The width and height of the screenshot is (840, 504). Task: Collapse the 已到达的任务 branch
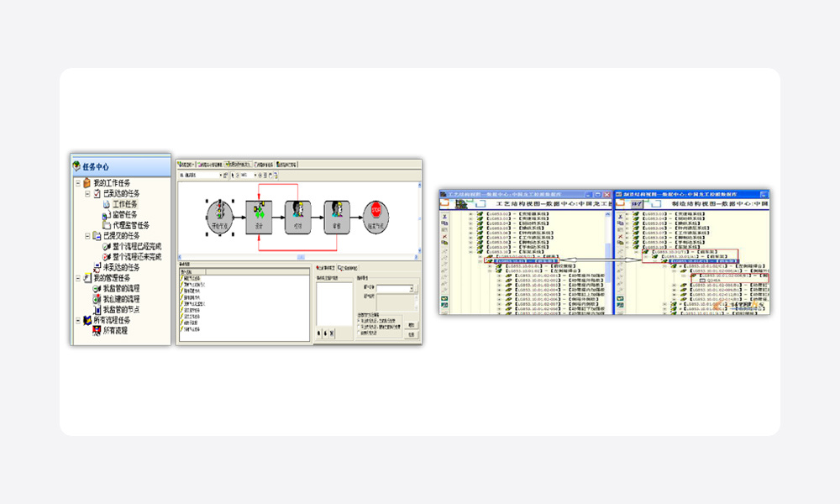pyautogui.click(x=87, y=193)
